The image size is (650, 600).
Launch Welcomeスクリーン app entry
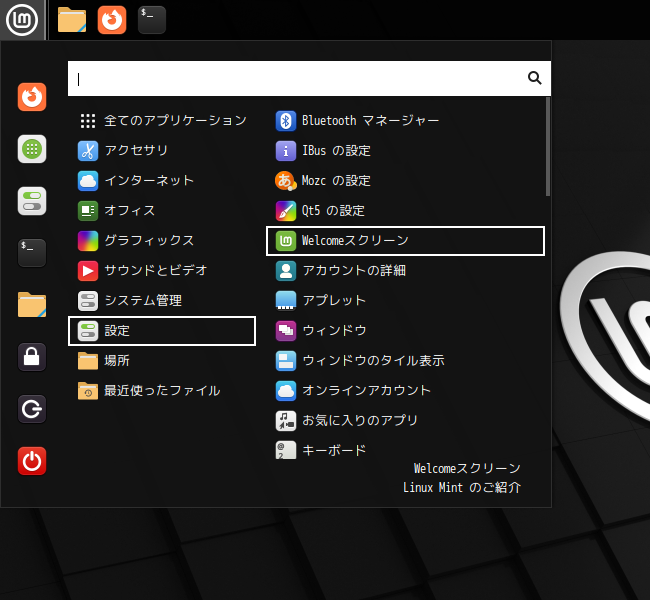click(x=405, y=241)
